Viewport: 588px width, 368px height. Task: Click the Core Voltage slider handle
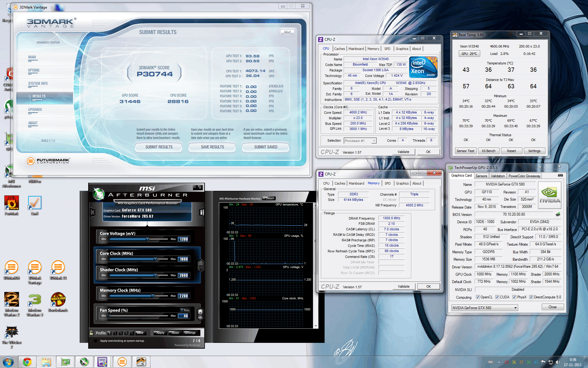pyautogui.click(x=148, y=239)
